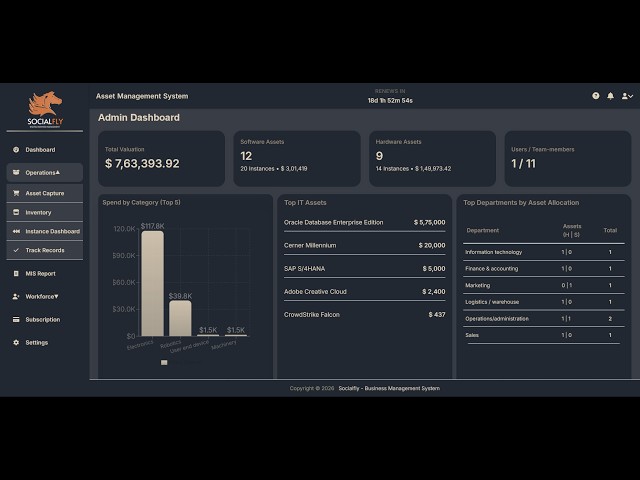The width and height of the screenshot is (640, 480).
Task: Click Oracle Database Enterprise Edition row
Action: click(x=364, y=222)
